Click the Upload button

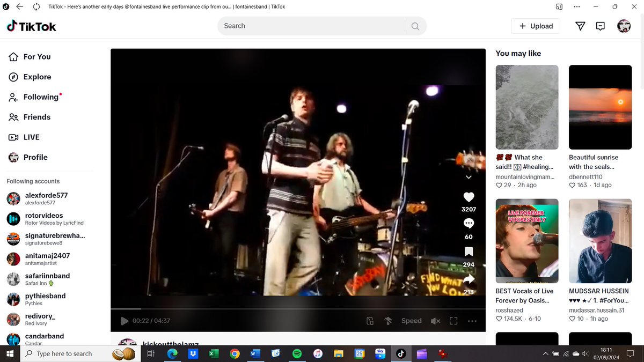pyautogui.click(x=536, y=26)
